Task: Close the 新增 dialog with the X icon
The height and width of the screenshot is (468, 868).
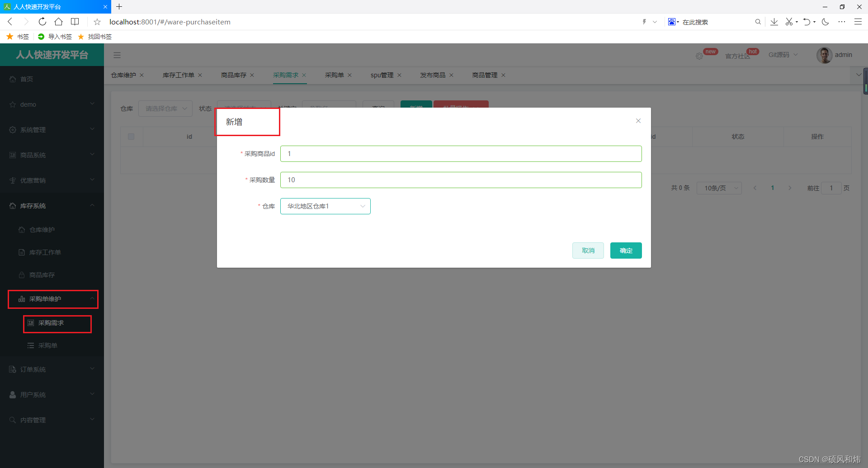Action: 638,121
